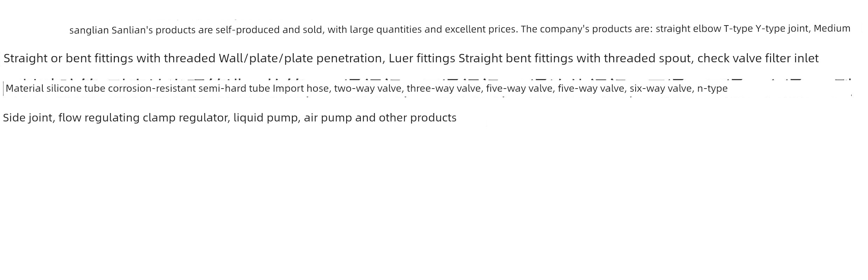Click the text "Wall/plate/plate penetration"
This screenshot has width=868, height=280.
[x=302, y=58]
